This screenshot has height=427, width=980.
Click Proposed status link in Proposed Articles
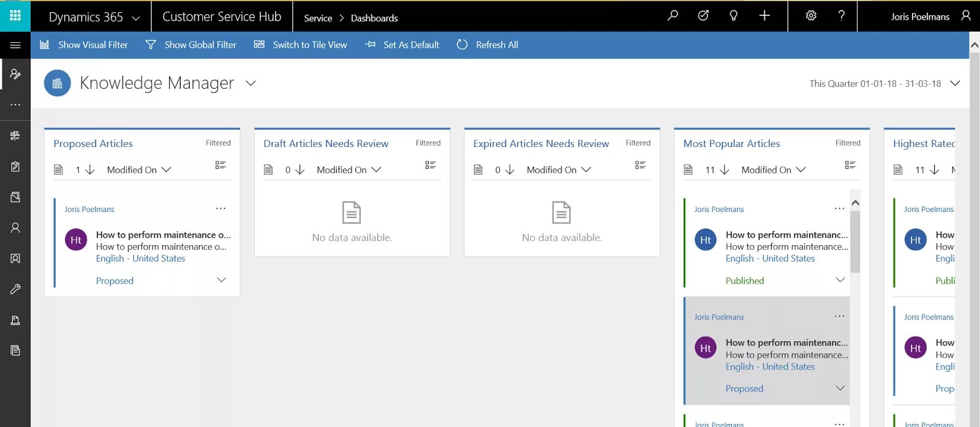click(115, 281)
